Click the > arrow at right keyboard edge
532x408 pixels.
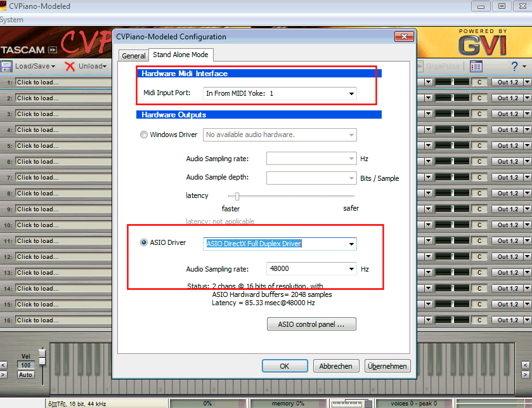click(x=525, y=375)
